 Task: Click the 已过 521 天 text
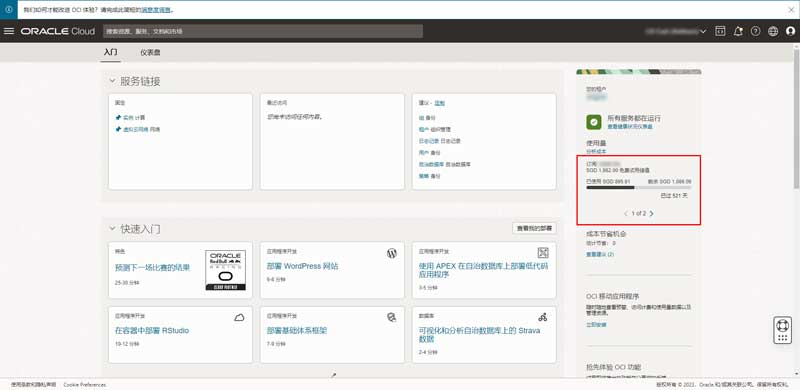674,196
